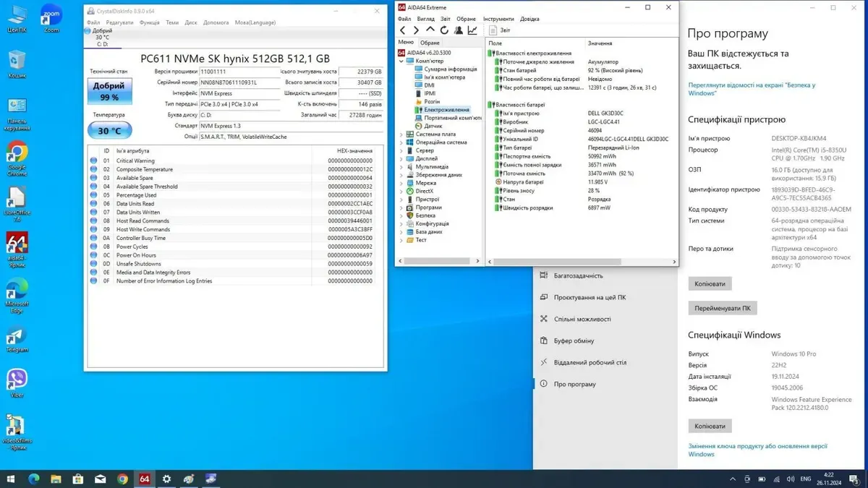Viewport: 868px width, 488px height.
Task: Click the AIDA64 refresh toolbar icon
Action: [x=444, y=30]
